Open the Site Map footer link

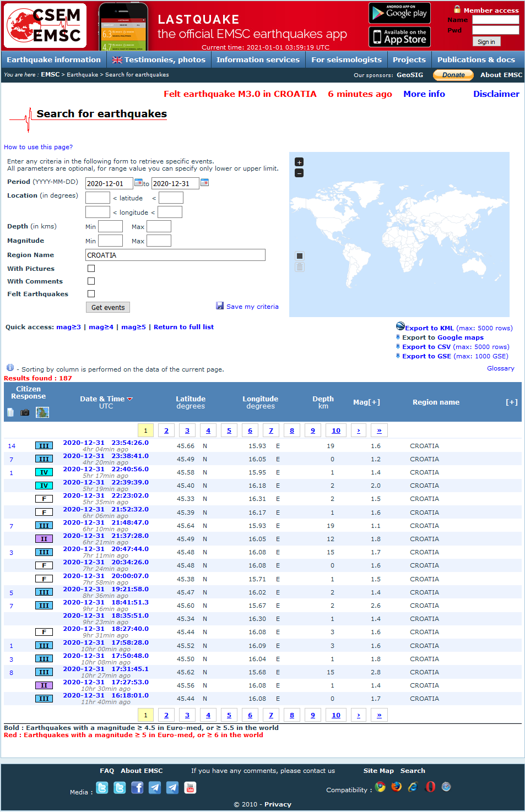[378, 771]
